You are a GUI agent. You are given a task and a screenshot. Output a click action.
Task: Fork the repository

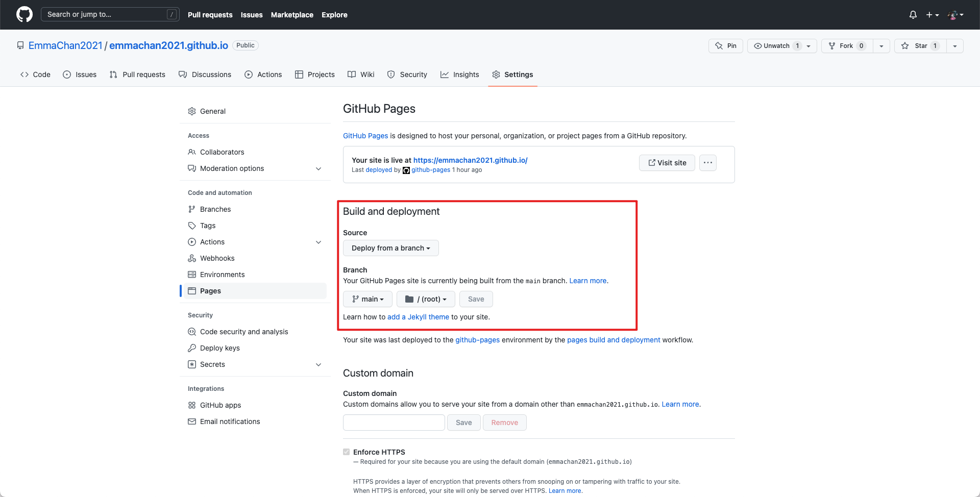[847, 46]
